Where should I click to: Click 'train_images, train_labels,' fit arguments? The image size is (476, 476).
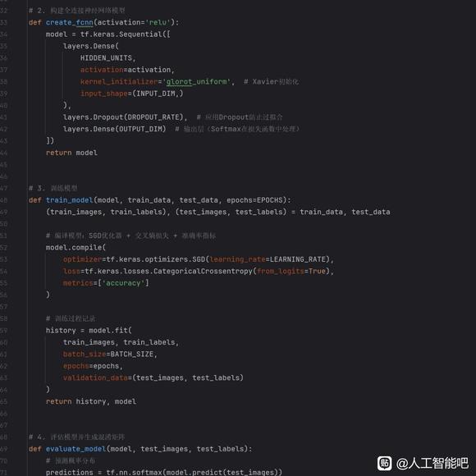pos(121,342)
